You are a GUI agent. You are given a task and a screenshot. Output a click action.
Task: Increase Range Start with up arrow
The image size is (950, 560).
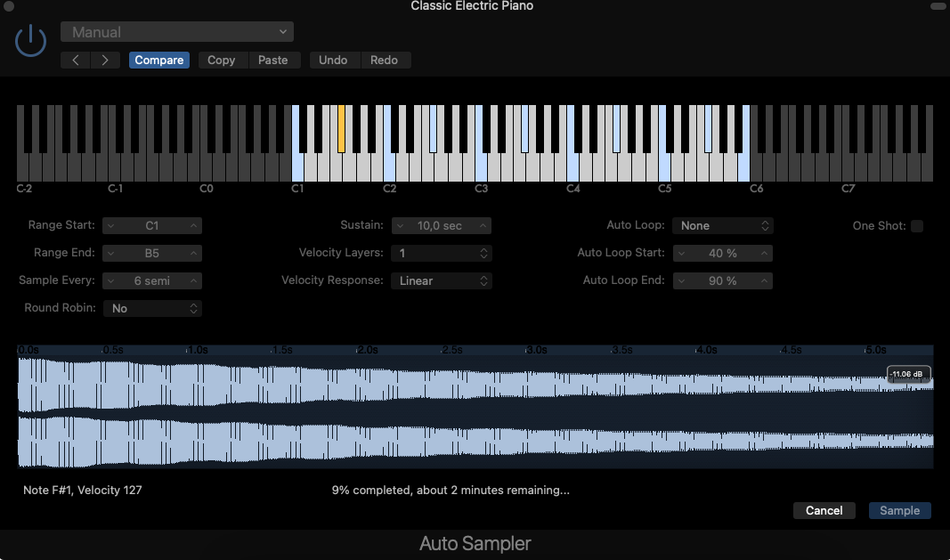pyautogui.click(x=193, y=225)
